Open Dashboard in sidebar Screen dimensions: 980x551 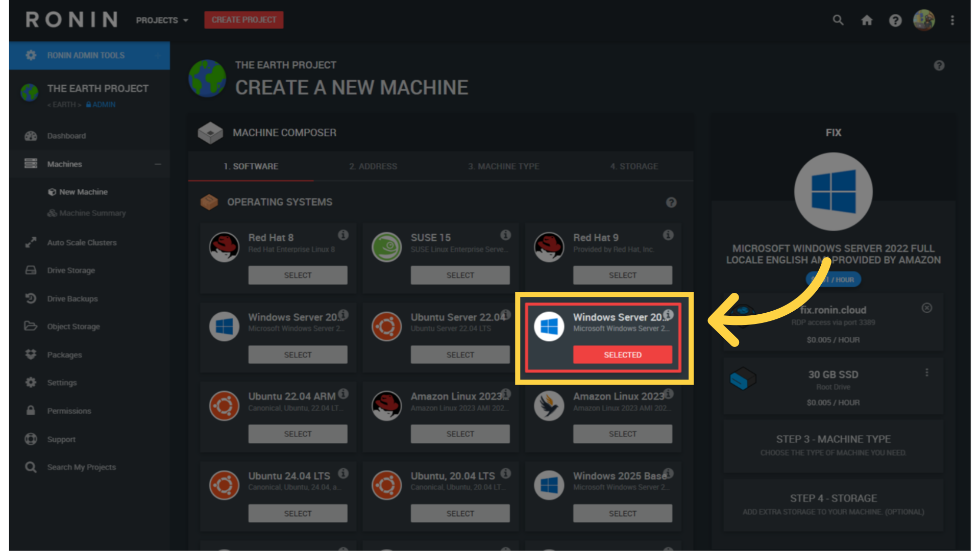(66, 136)
